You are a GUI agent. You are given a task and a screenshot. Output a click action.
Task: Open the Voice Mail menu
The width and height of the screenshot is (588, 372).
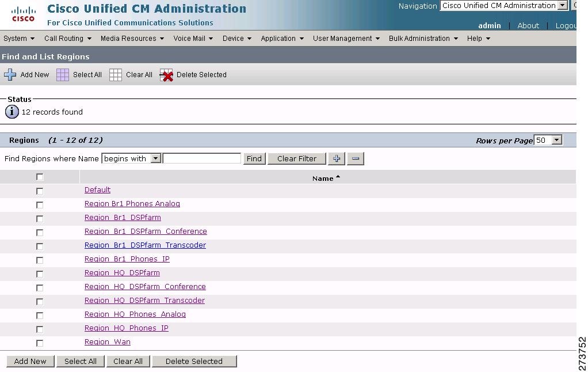(193, 38)
